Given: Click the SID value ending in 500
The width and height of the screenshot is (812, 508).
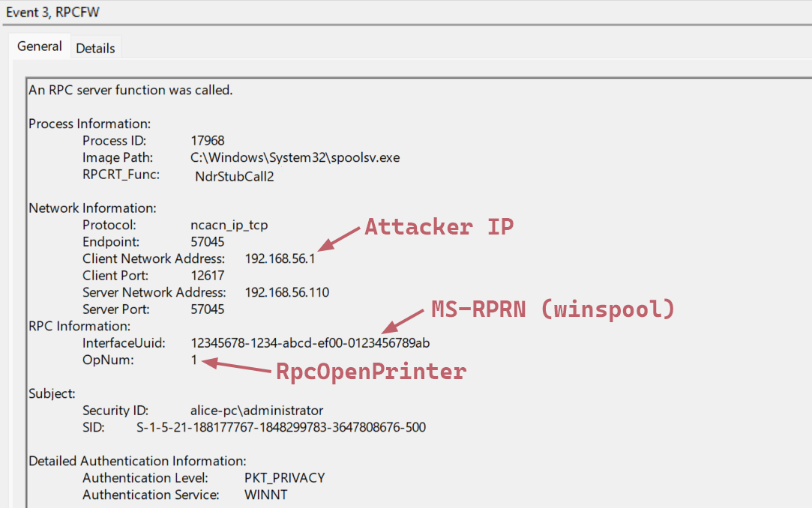Looking at the screenshot, I should [x=280, y=428].
